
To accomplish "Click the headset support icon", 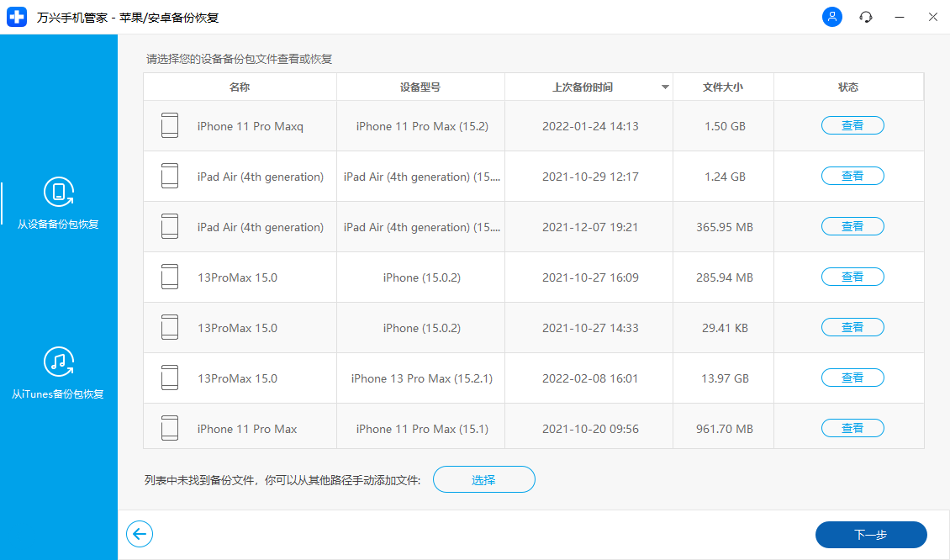I will [x=865, y=17].
